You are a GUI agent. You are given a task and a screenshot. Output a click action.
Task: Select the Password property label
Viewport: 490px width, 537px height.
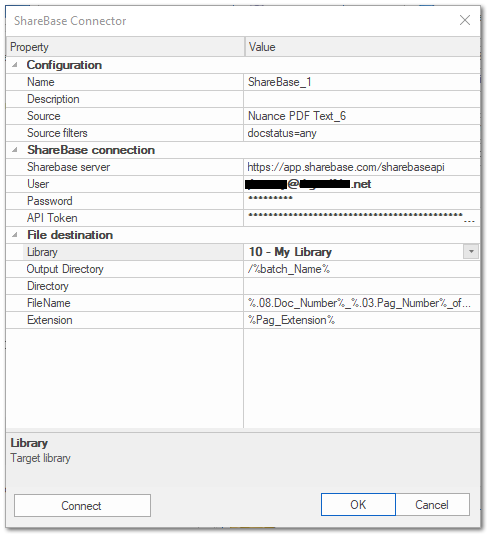[x=50, y=201]
